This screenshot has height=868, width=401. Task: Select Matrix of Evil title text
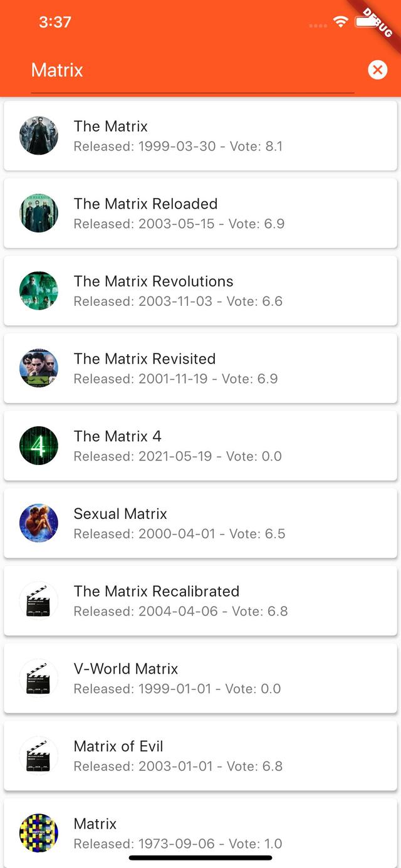[x=118, y=746]
